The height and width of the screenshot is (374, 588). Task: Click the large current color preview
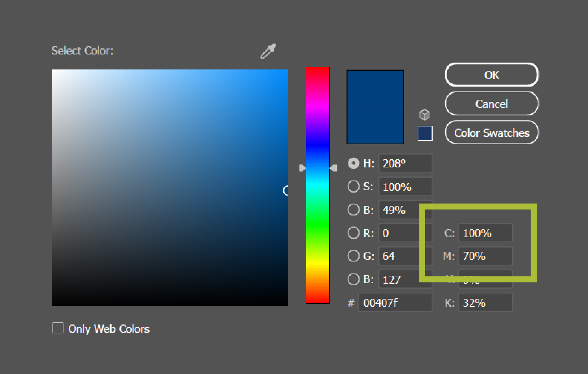pos(375,107)
